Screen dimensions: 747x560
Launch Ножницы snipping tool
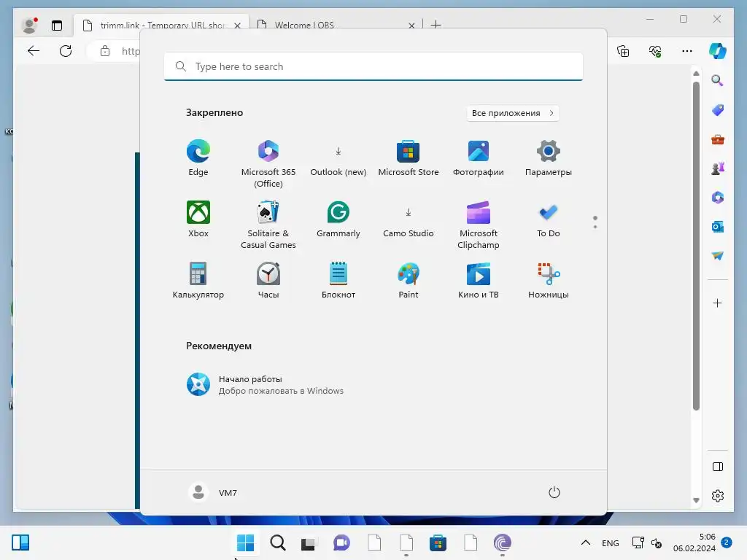[549, 281]
